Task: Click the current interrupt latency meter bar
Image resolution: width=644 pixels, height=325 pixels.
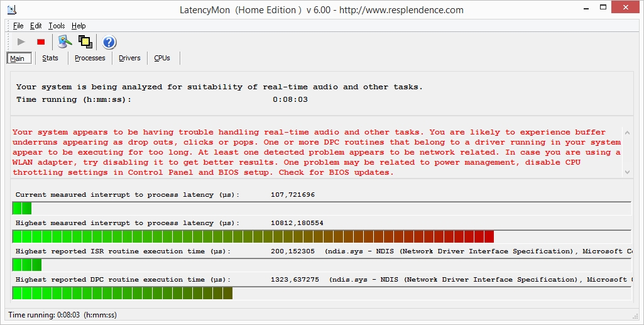Action: click(322, 208)
